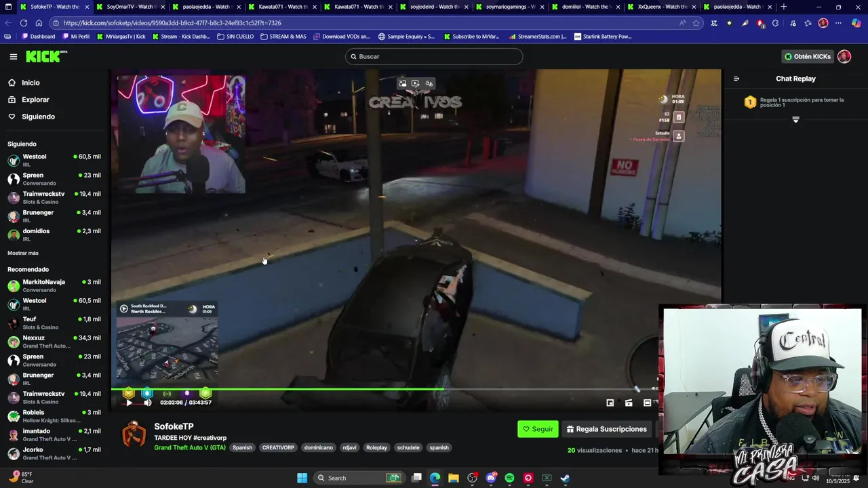Select the Roleplay tag
This screenshot has width=868, height=488.
[376, 447]
